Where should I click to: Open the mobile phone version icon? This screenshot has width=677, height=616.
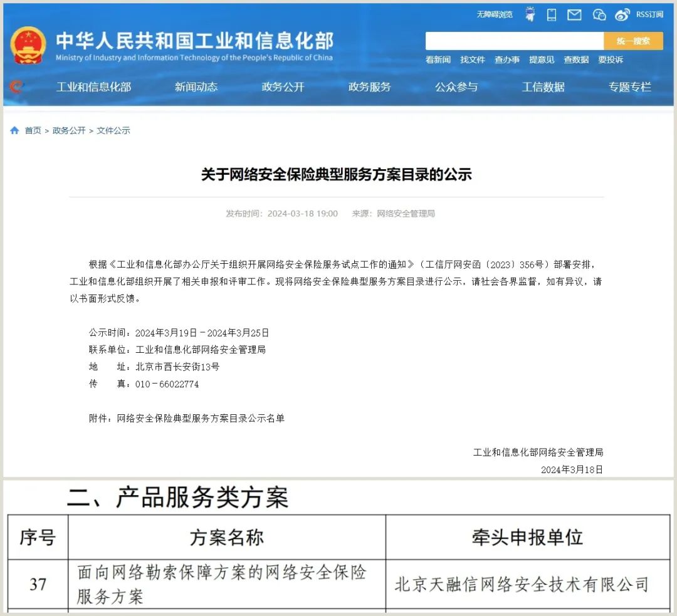552,14
